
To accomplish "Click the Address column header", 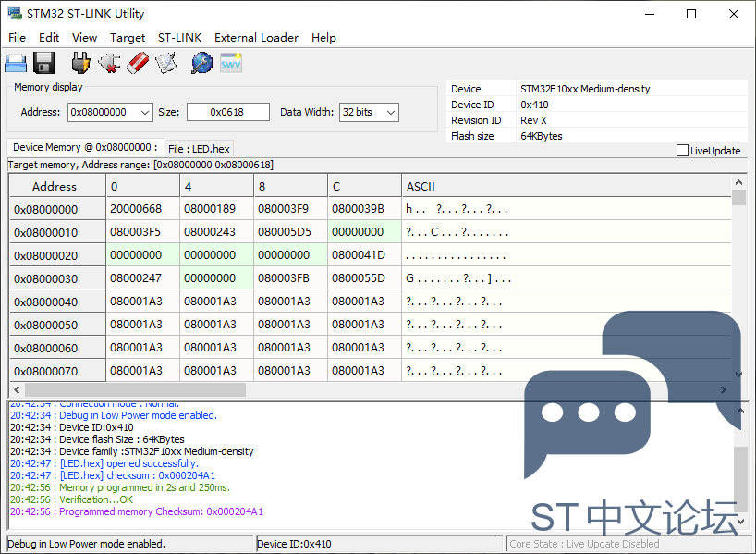I will (x=57, y=186).
